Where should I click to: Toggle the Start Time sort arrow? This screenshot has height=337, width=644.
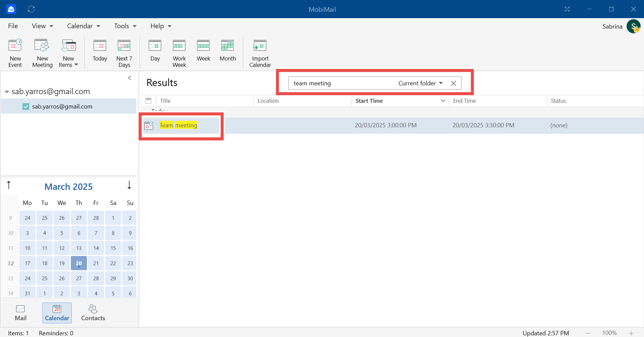click(x=443, y=101)
